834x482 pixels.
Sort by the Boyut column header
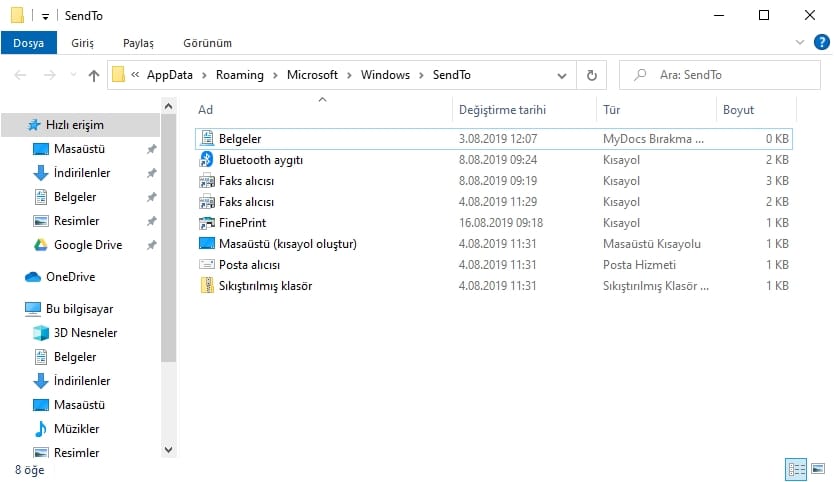[x=756, y=110]
